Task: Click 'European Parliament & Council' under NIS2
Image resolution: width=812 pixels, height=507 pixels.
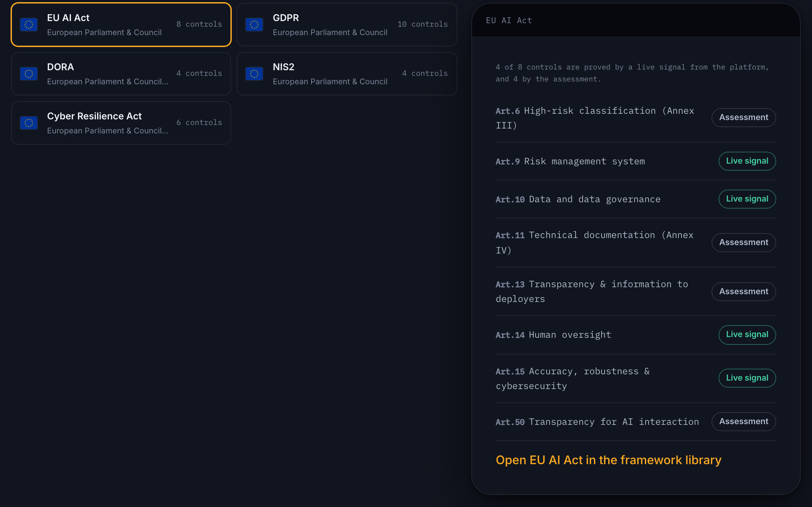Action: [x=330, y=81]
